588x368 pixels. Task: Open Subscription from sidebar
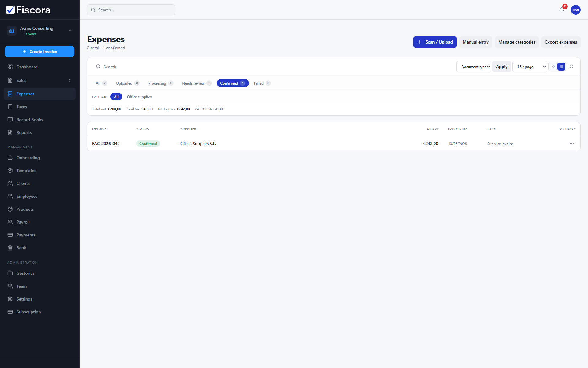[40, 312]
